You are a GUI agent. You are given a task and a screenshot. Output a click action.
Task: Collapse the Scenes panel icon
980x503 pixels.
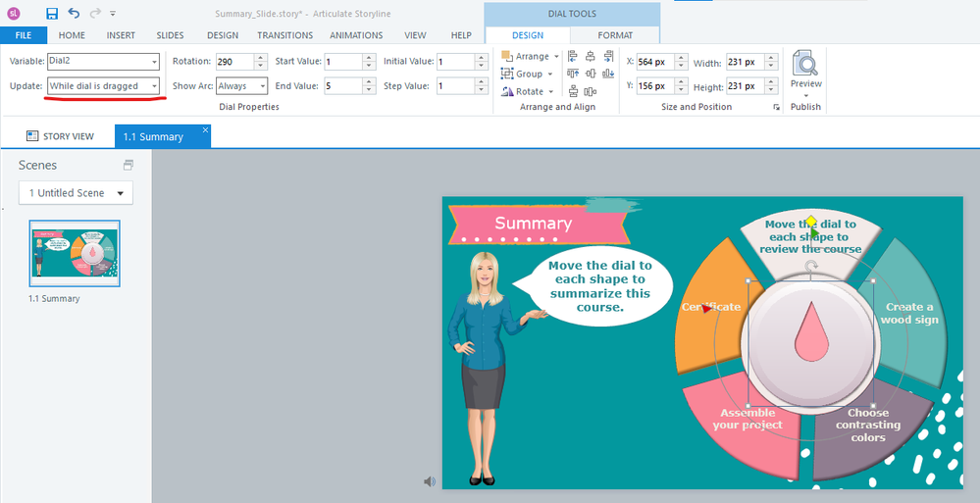click(128, 165)
